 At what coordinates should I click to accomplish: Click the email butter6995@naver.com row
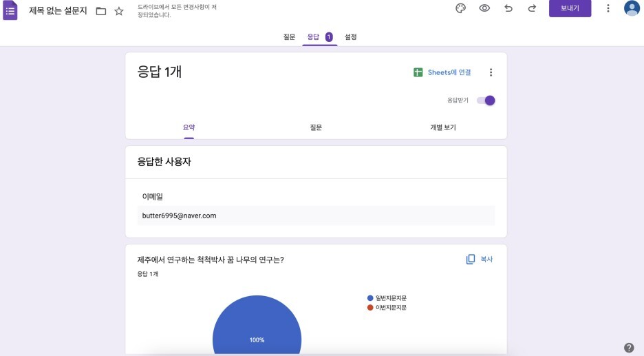(316, 216)
